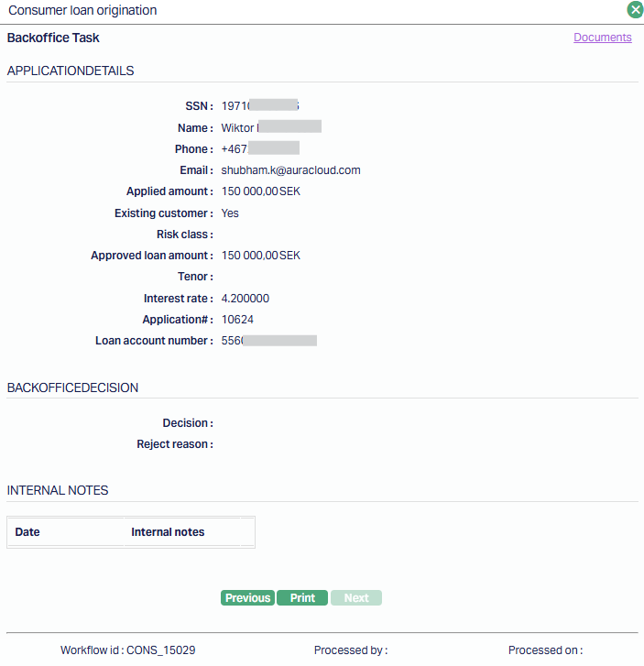This screenshot has width=644, height=666.
Task: Click the Workflow id CONS_15029 text
Action: tap(127, 650)
